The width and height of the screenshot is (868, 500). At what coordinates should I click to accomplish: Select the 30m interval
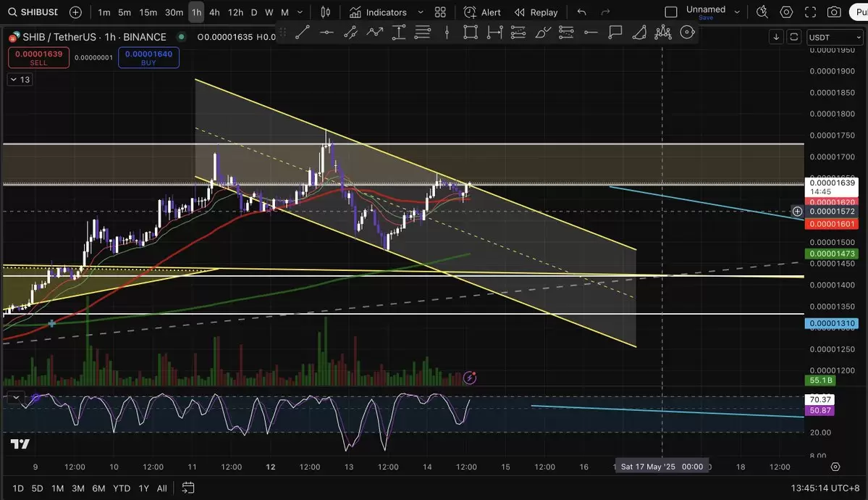tap(174, 12)
